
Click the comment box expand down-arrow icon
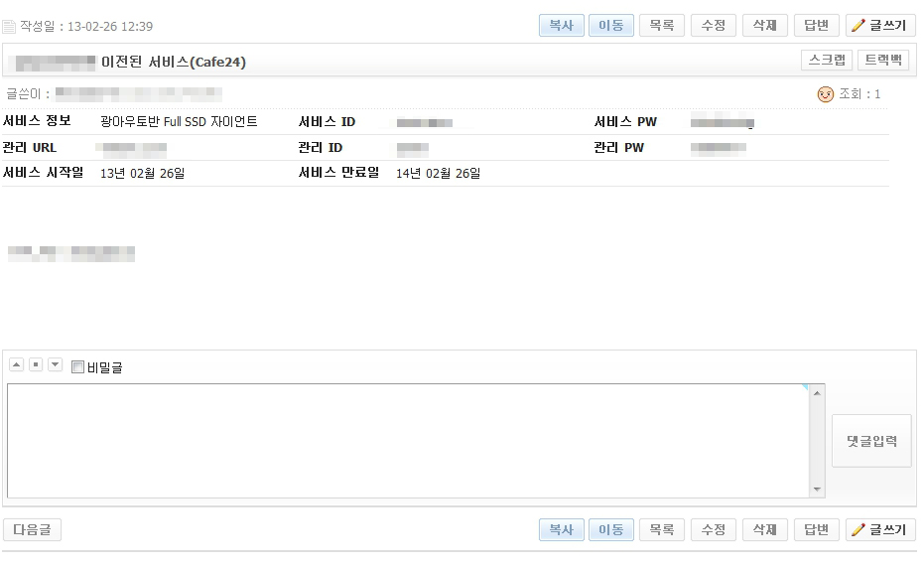tap(55, 365)
